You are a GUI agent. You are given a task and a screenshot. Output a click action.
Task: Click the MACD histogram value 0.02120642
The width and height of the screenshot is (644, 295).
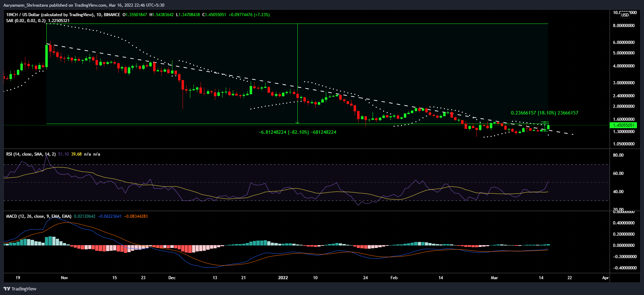[84, 216]
